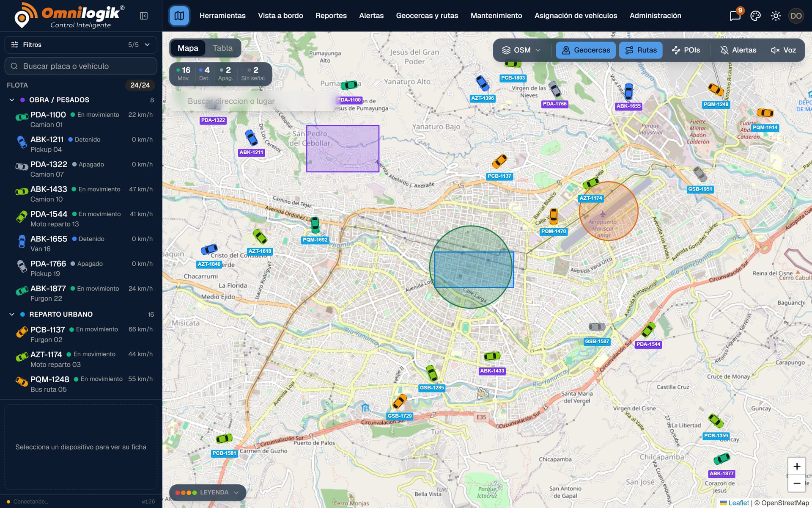Open Administración menu
The height and width of the screenshot is (508, 812).
pos(656,16)
